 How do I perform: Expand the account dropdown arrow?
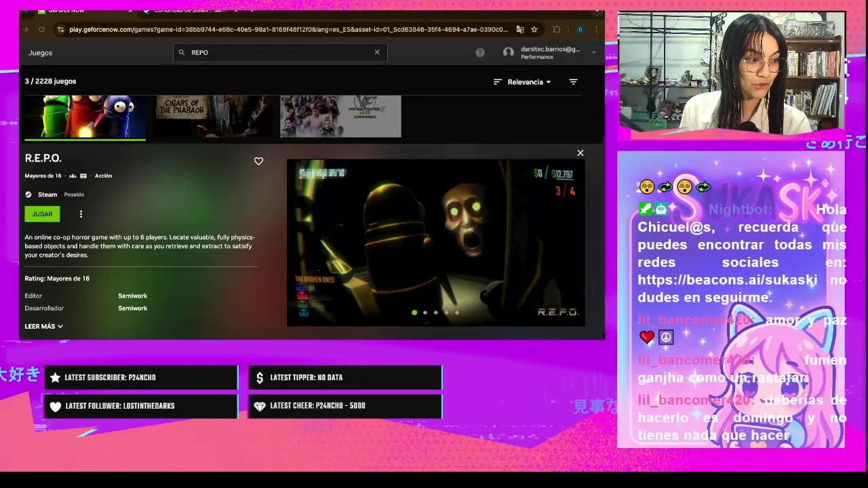[593, 53]
